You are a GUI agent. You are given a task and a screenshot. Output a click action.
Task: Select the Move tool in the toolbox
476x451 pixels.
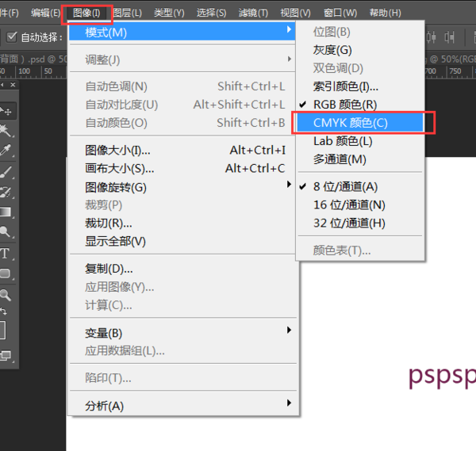click(x=6, y=111)
